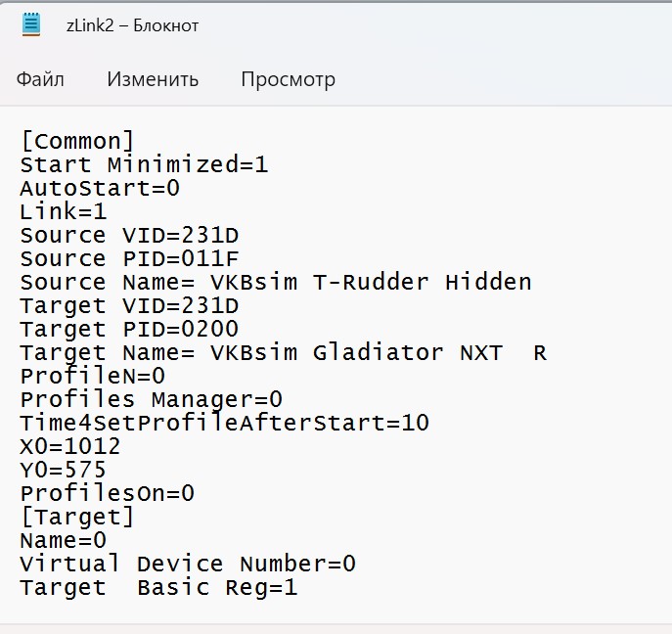Click the Time4SetProfileAfterStart=10 line
Viewport: 672px width, 634px height.
(x=225, y=423)
